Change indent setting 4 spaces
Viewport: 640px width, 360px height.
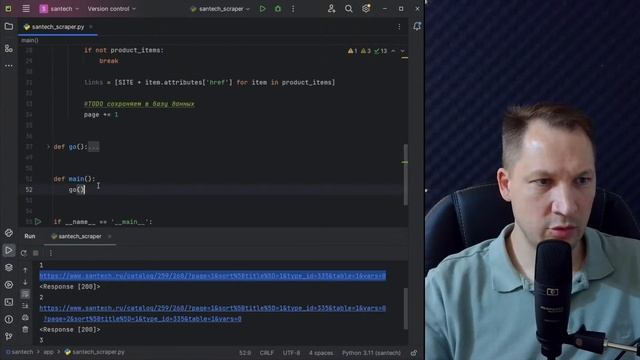click(321, 353)
